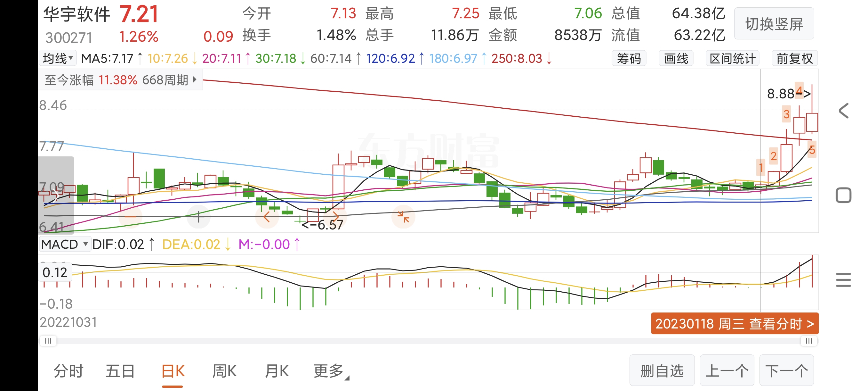Tap the zoom-in plus circle icon
The image size is (868, 391).
(x=198, y=217)
